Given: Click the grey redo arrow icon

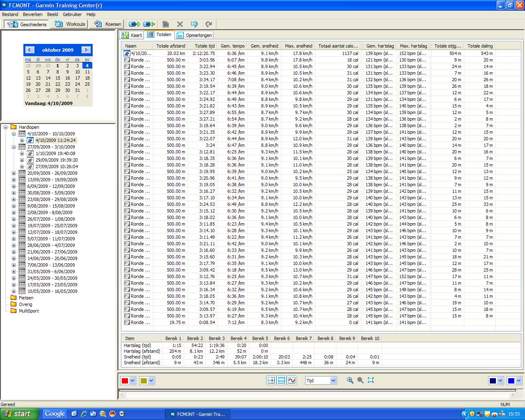Looking at the screenshot, I should tap(209, 24).
